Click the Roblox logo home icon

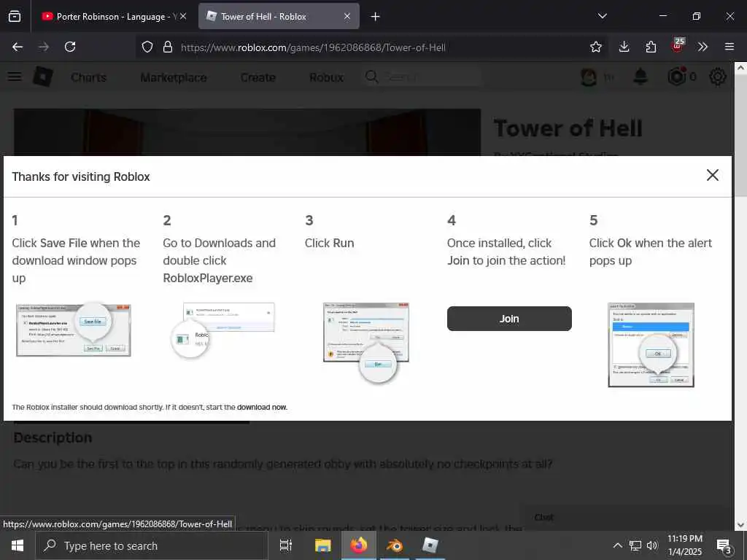coord(42,77)
